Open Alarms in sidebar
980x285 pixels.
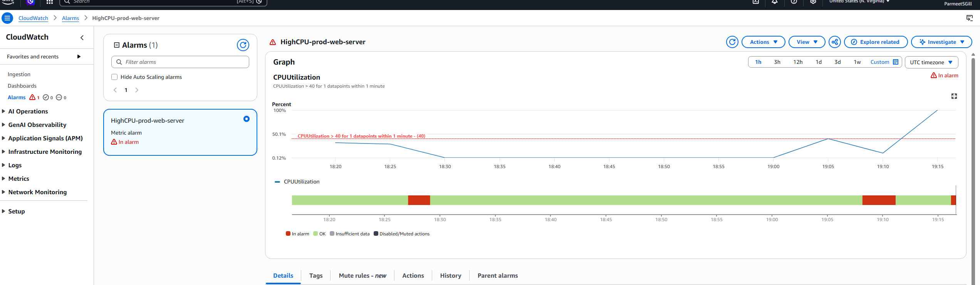coord(17,97)
